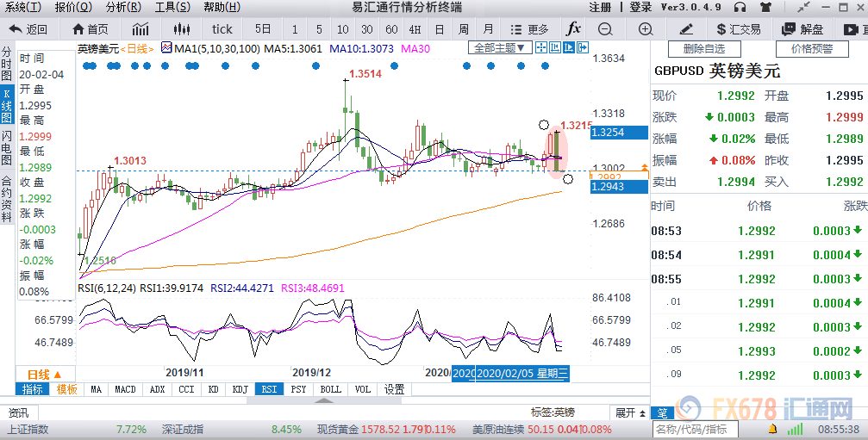868x440 pixels.
Task: Switch to the 闪电图 side tab
Action: 6,148
